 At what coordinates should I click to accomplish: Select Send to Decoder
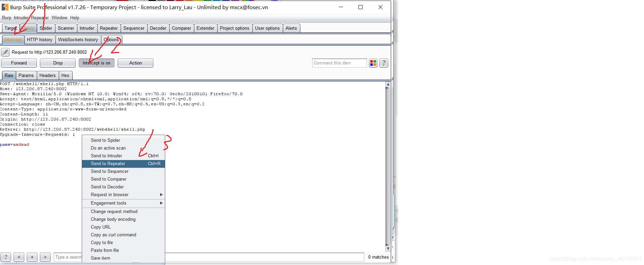point(123,187)
